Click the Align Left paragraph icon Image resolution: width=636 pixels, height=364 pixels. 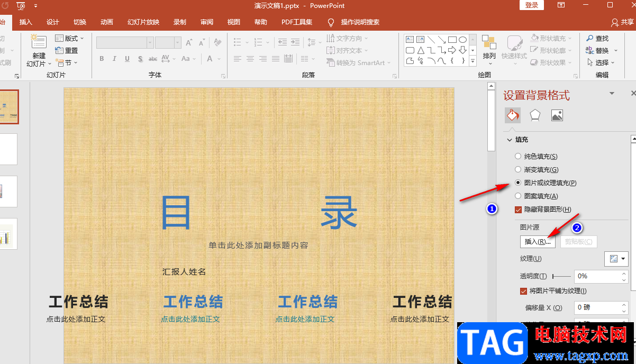coord(238,59)
